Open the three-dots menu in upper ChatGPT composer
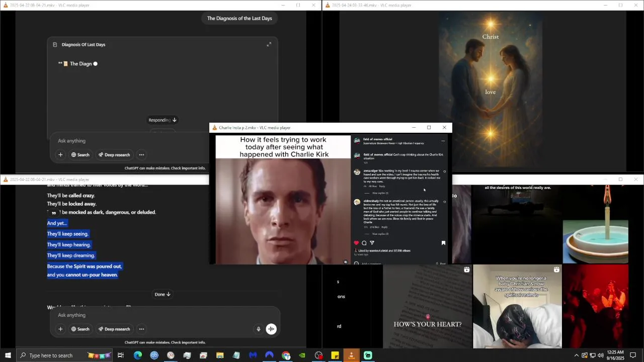The height and width of the screenshot is (362, 644). click(141, 155)
